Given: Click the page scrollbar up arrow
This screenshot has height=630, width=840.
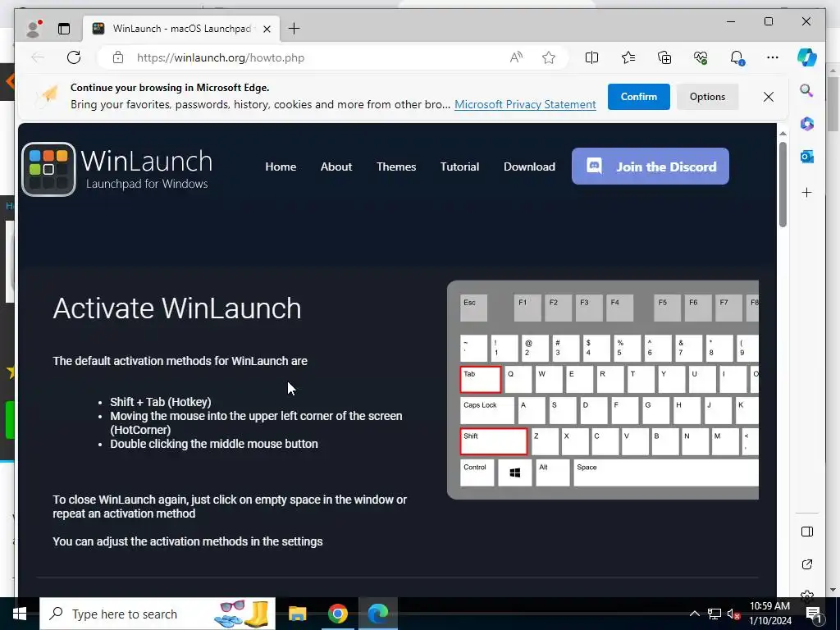Looking at the screenshot, I should click(x=783, y=133).
